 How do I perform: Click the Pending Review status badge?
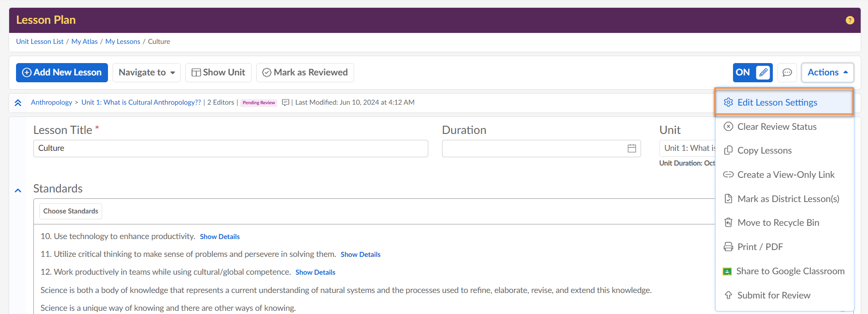coord(259,103)
